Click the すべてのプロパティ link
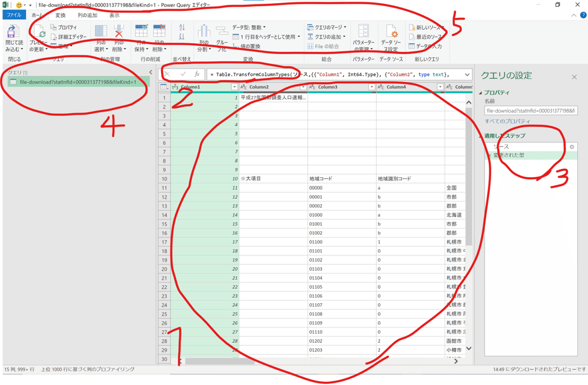 point(507,121)
